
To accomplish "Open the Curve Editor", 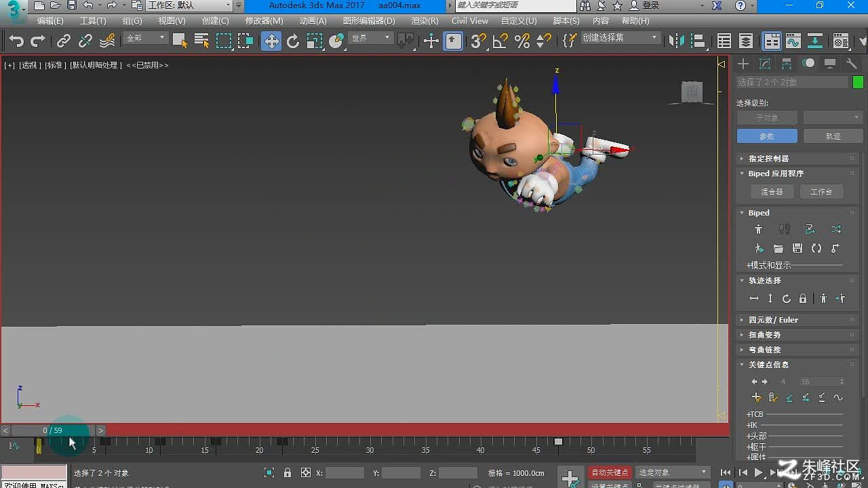I will (x=793, y=41).
